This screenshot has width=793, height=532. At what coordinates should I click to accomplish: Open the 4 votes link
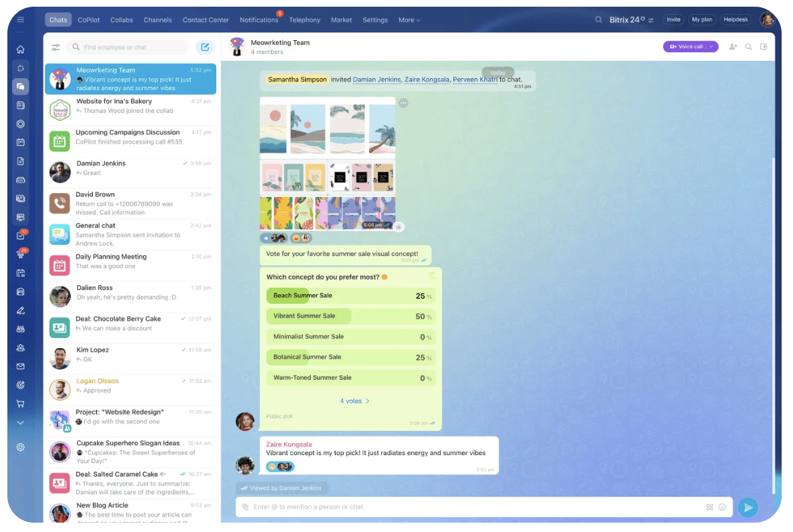[354, 401]
